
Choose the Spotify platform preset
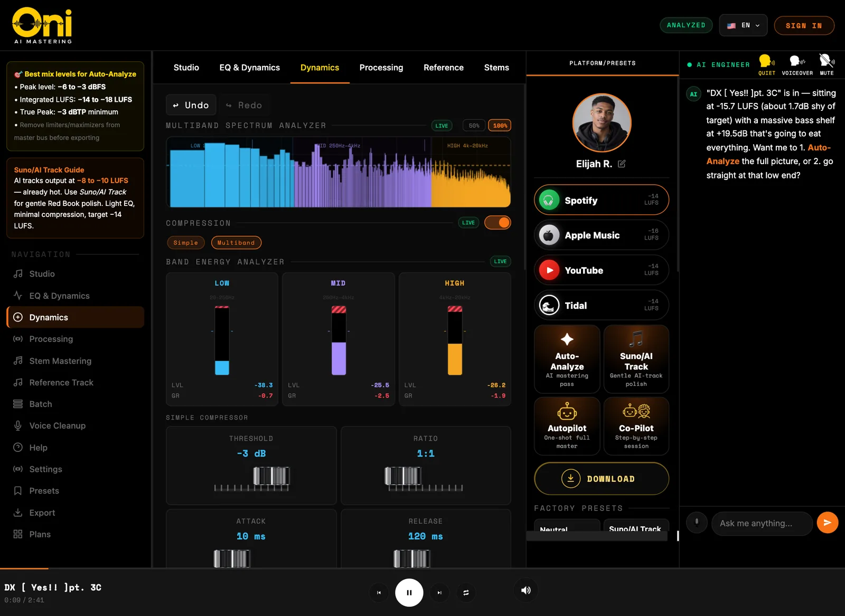tap(602, 200)
